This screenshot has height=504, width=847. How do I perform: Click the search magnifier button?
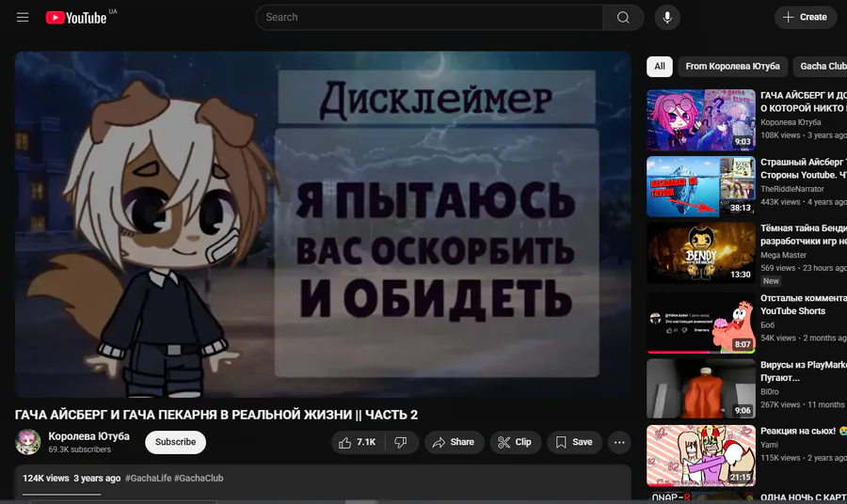pyautogui.click(x=623, y=17)
